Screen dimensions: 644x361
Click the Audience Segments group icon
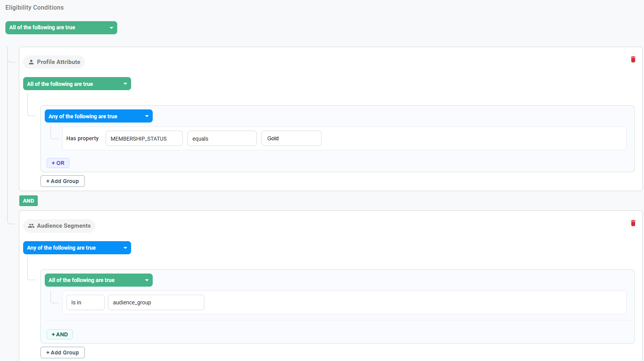(x=31, y=226)
